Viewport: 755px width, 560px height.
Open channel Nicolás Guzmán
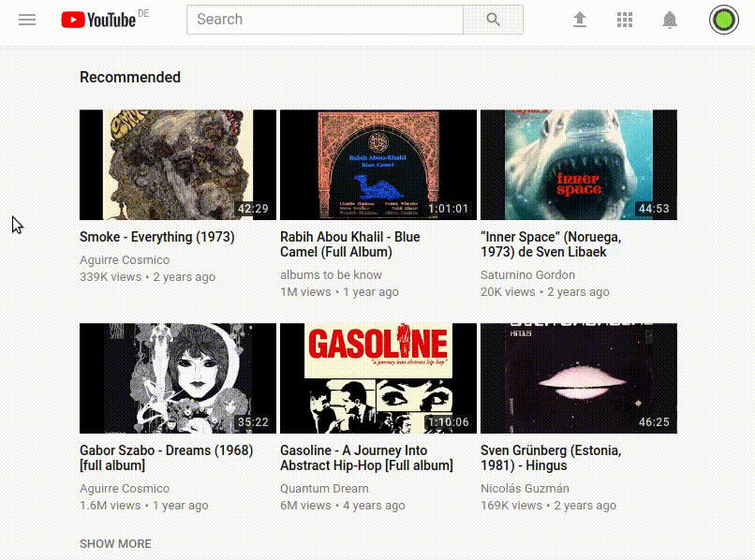(x=525, y=488)
